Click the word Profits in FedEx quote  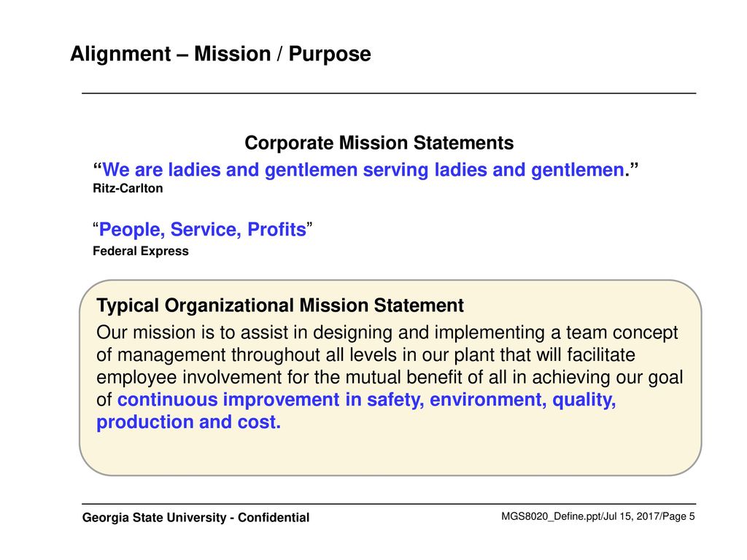coord(276,230)
